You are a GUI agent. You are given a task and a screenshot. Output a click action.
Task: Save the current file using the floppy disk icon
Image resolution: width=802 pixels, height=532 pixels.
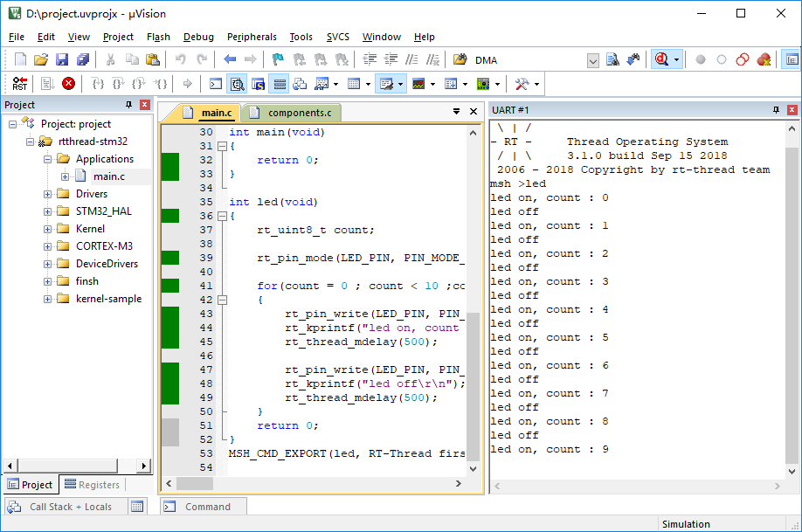pyautogui.click(x=62, y=60)
